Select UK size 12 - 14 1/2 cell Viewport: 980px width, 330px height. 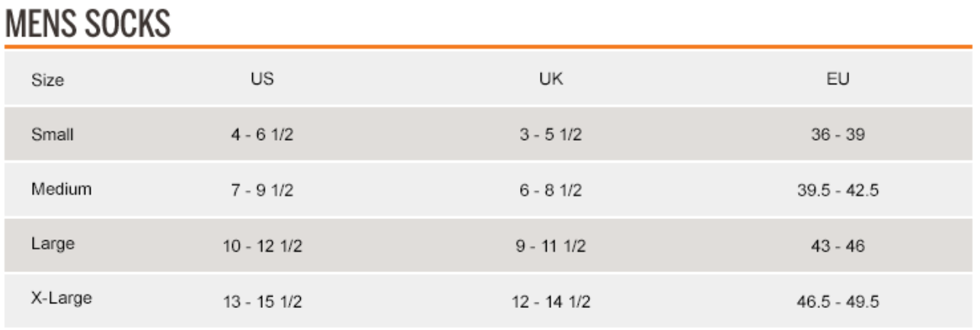pos(551,302)
